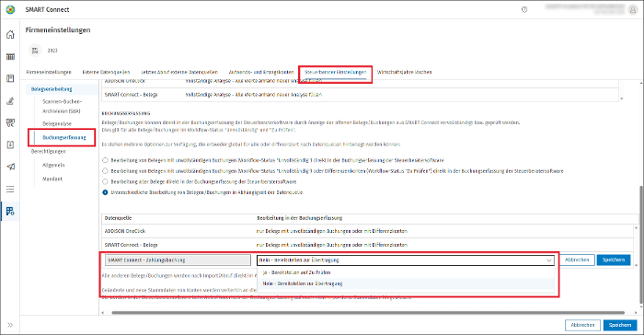Click SMART Connect - Belege row in lower table
Image resolution: width=644 pixels, height=335 pixels.
[368, 245]
